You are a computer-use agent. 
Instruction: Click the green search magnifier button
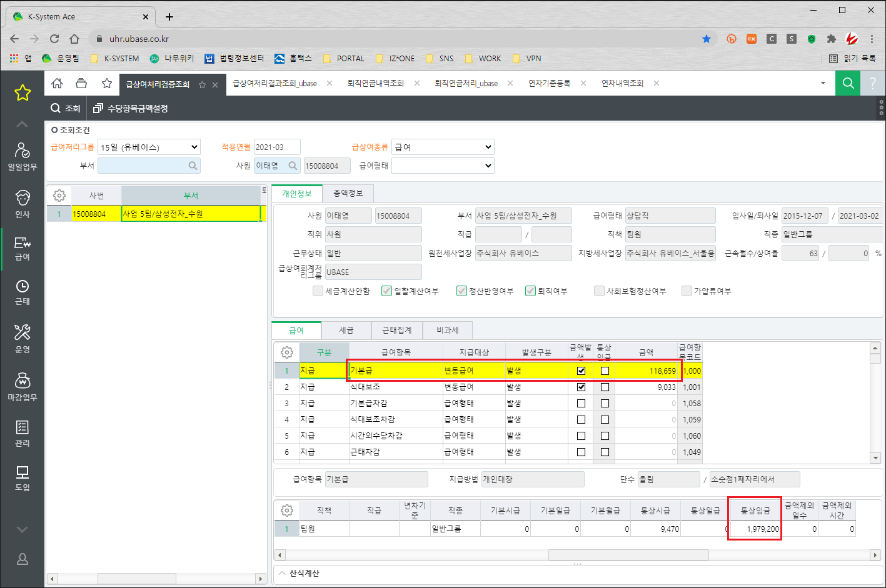(848, 83)
